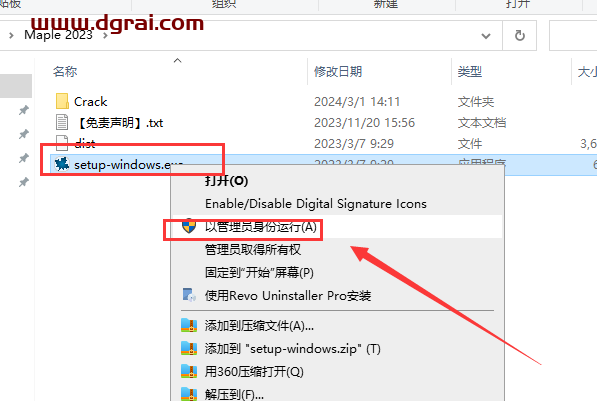Click the admin shield icon in menu
The image size is (597, 401).
[189, 226]
